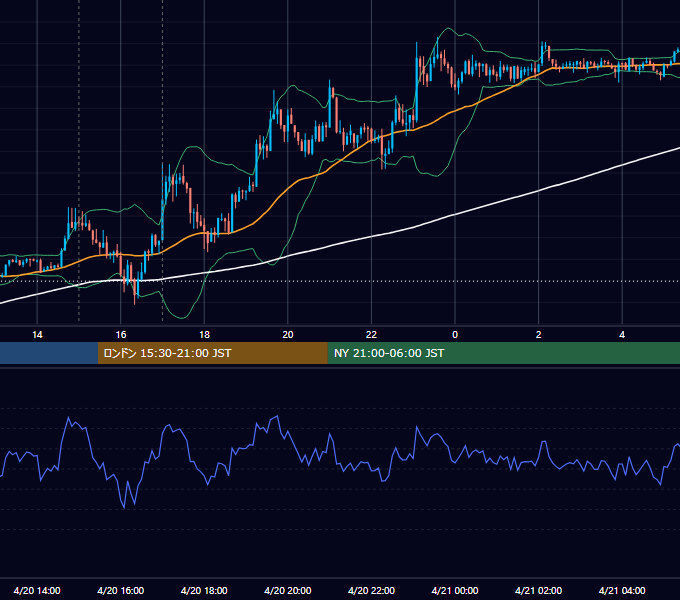The width and height of the screenshot is (680, 600).
Task: Click the '20' hour label on price chart axis
Action: (x=288, y=335)
